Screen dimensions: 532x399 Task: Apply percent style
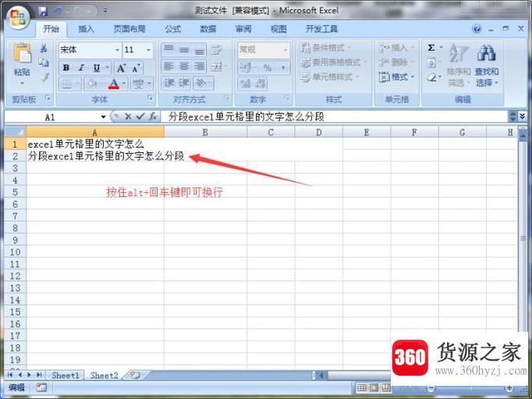click(268, 68)
